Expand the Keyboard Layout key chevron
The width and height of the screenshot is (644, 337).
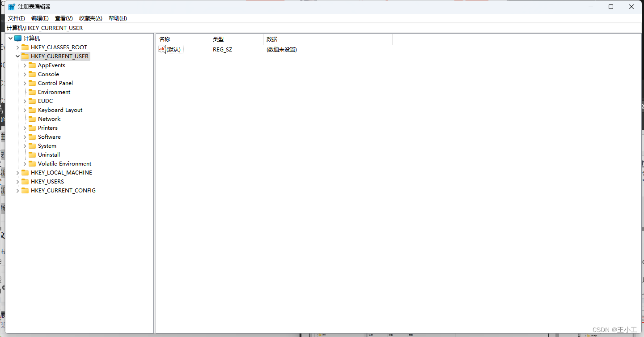pyautogui.click(x=25, y=110)
